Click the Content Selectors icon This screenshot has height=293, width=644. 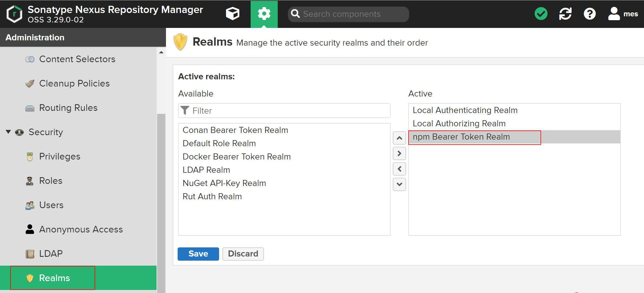30,59
